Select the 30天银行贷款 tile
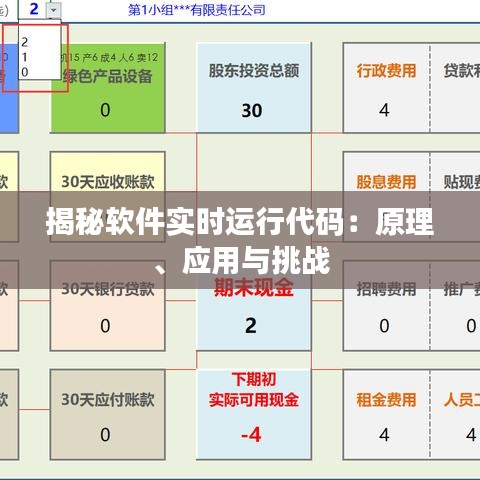 108,306
